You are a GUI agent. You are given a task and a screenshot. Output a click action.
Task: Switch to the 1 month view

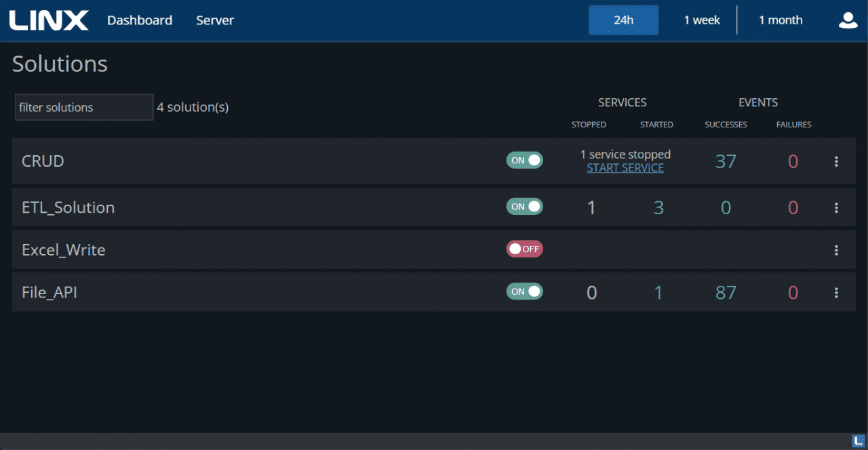coord(781,20)
